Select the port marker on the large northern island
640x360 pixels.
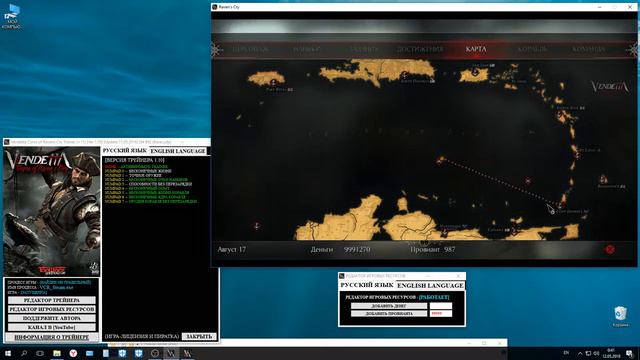tap(404, 75)
